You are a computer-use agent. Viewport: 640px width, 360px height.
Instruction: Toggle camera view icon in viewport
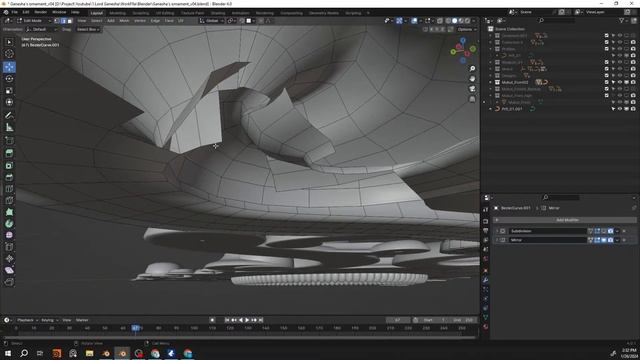click(x=472, y=89)
